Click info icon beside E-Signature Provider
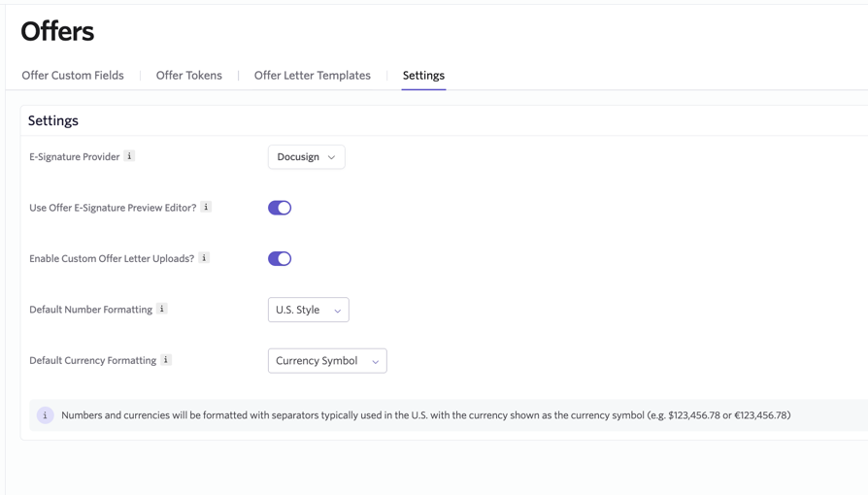868x495 pixels. [x=129, y=156]
